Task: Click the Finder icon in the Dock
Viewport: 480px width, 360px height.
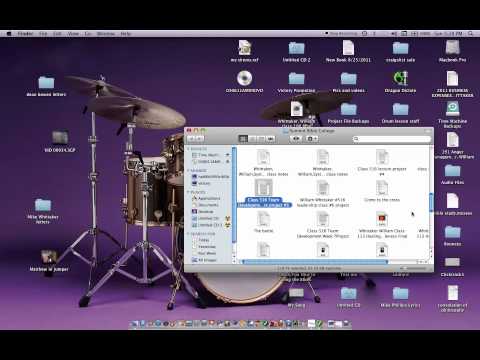Action: pos(134,323)
